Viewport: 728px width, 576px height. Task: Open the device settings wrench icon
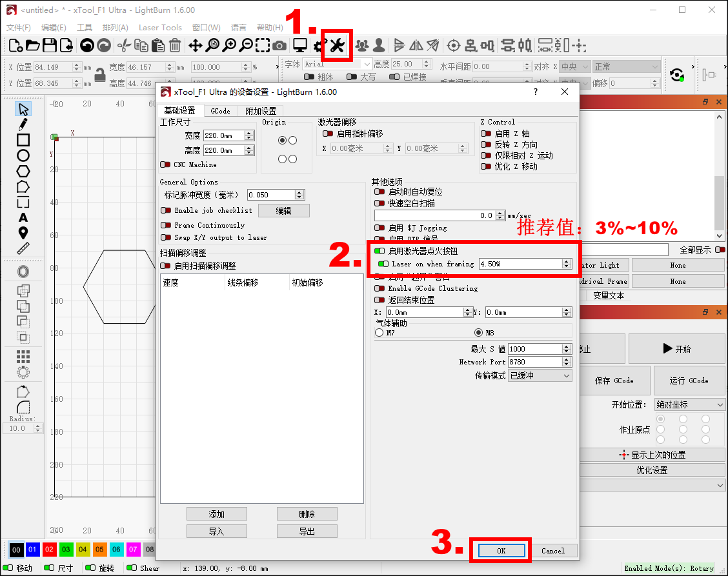pyautogui.click(x=337, y=46)
